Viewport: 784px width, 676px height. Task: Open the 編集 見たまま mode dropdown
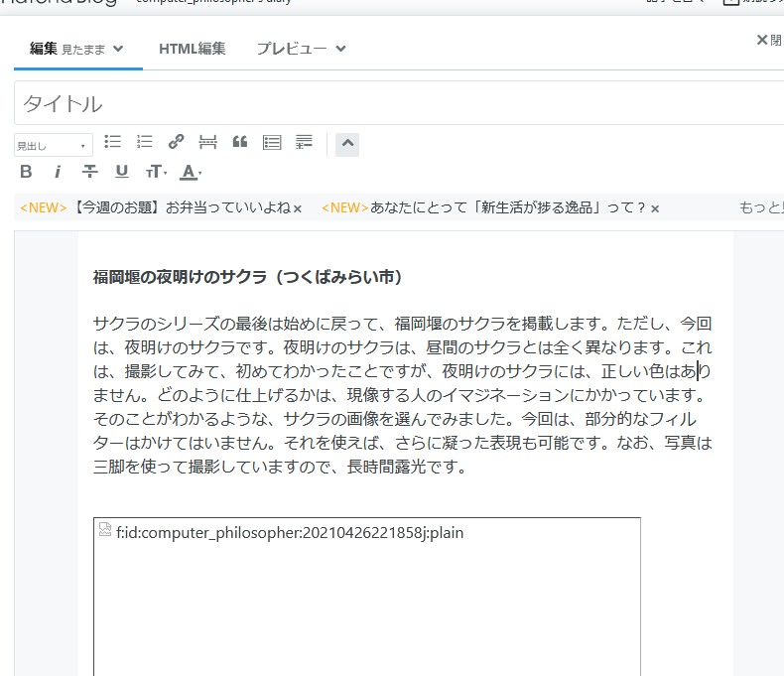(77, 49)
